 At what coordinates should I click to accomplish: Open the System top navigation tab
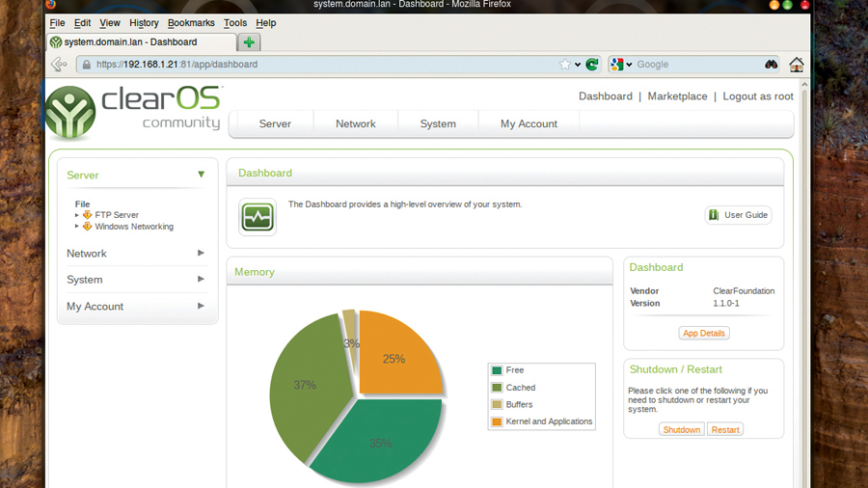click(438, 124)
